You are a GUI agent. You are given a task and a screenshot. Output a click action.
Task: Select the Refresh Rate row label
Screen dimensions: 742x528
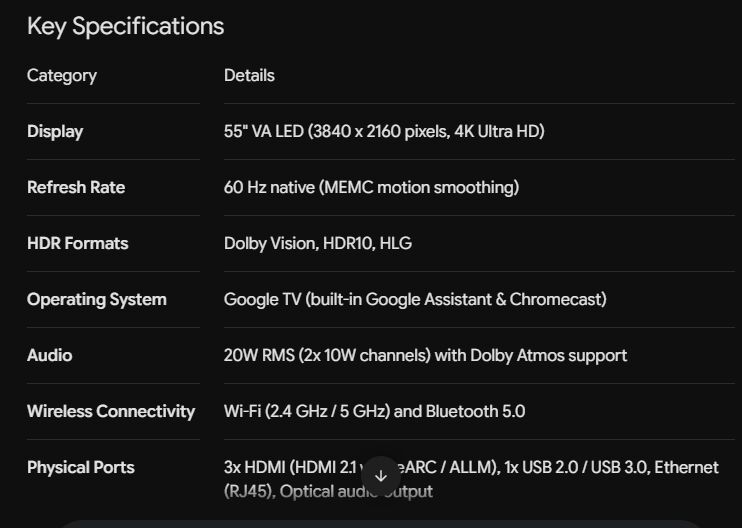coord(76,187)
